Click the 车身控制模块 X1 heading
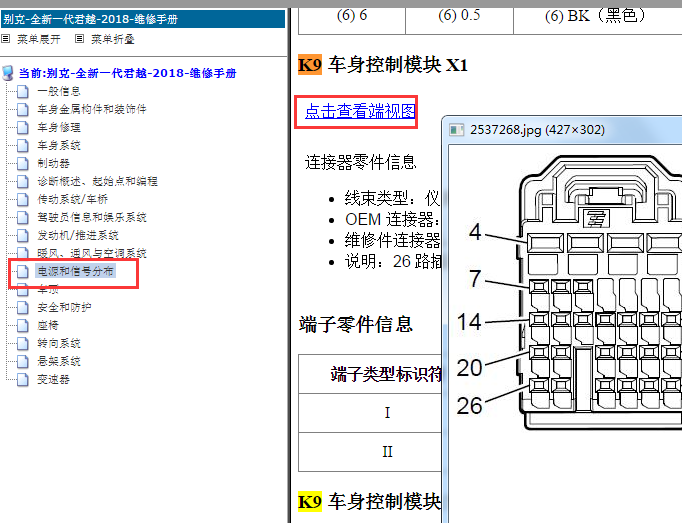Viewport: 682px width, 523px height. (x=398, y=65)
